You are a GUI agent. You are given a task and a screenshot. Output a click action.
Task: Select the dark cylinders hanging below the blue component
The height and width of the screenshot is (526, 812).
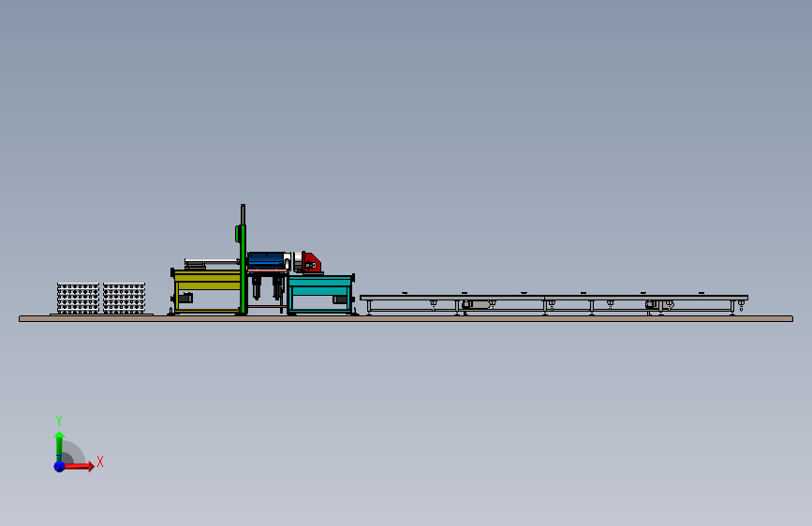point(267,288)
